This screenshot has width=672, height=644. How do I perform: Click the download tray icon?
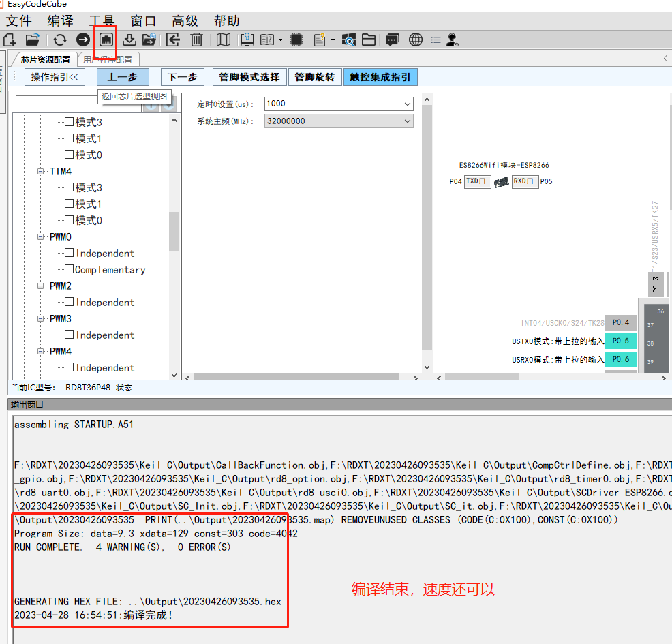[129, 40]
